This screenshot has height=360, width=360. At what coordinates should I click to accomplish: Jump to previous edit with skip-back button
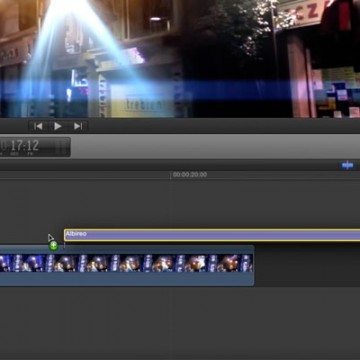pos(38,126)
